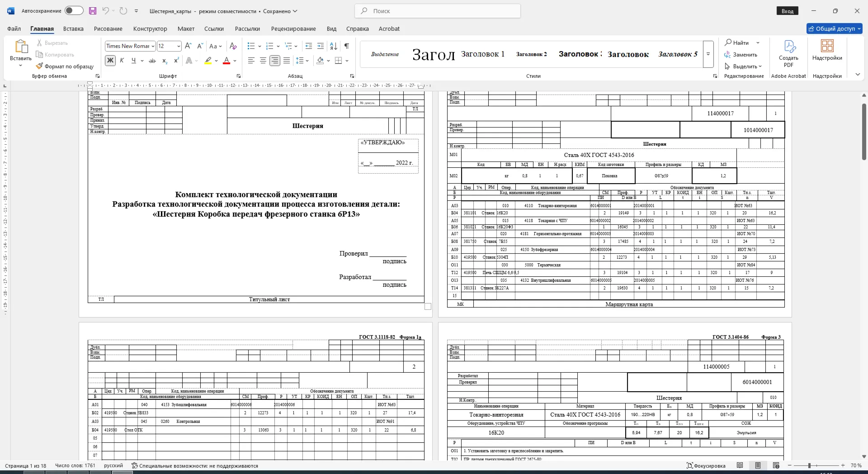The image size is (868, 474).
Task: Click Формат по образцу painter
Action: tap(65, 66)
